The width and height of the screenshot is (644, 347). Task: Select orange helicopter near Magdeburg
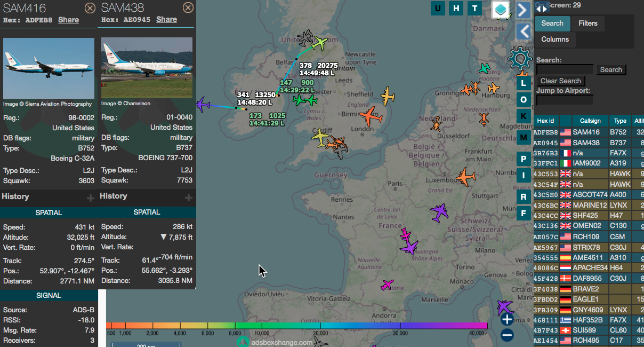484,119
